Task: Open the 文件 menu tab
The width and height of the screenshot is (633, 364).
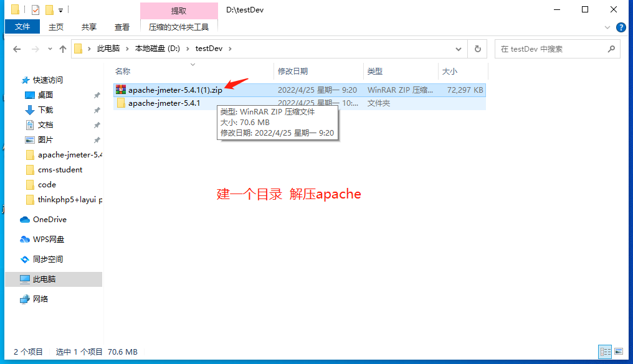Action: point(22,27)
